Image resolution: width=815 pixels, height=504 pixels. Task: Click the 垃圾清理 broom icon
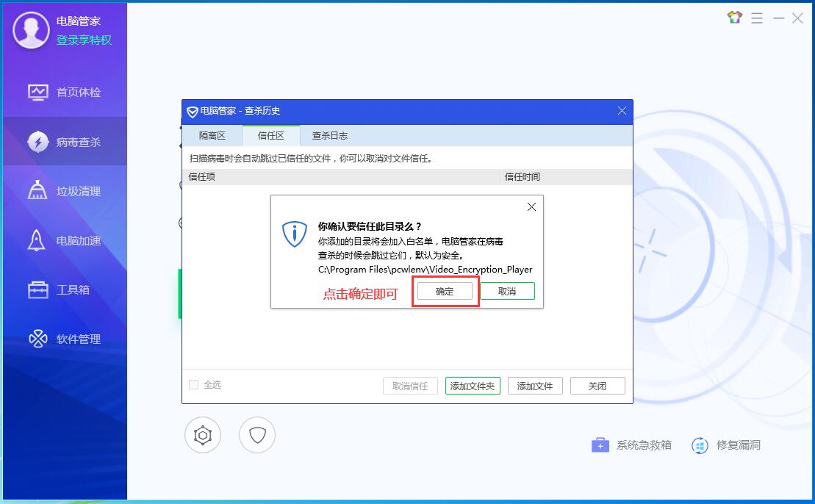coord(37,190)
